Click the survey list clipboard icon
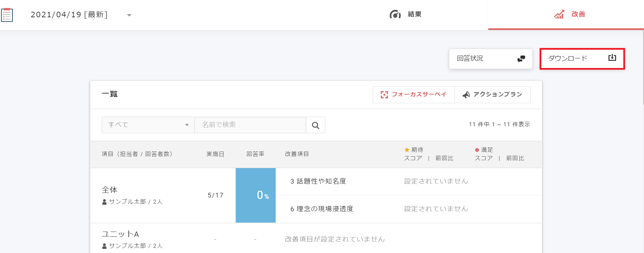This screenshot has width=644, height=253. pyautogui.click(x=7, y=15)
